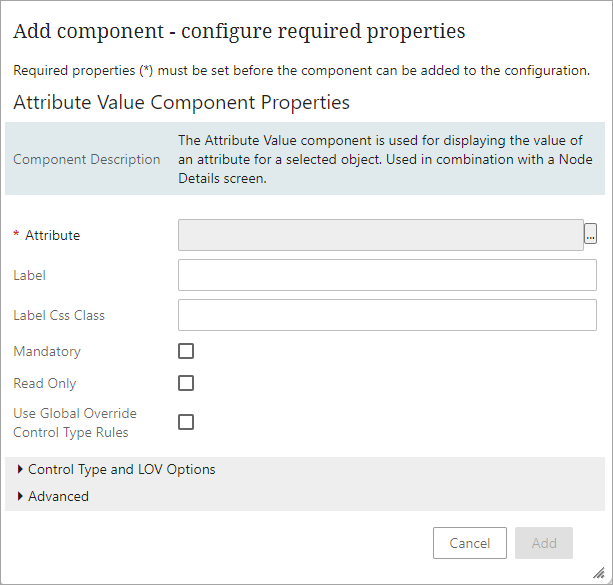
Task: Click the Component Description label
Action: tap(87, 159)
